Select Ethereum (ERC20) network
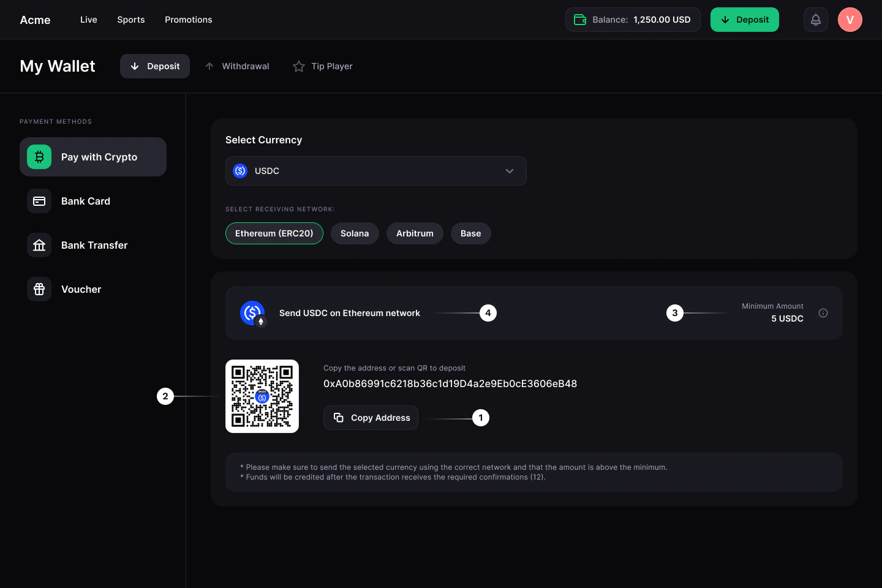The height and width of the screenshot is (588, 882). click(274, 233)
